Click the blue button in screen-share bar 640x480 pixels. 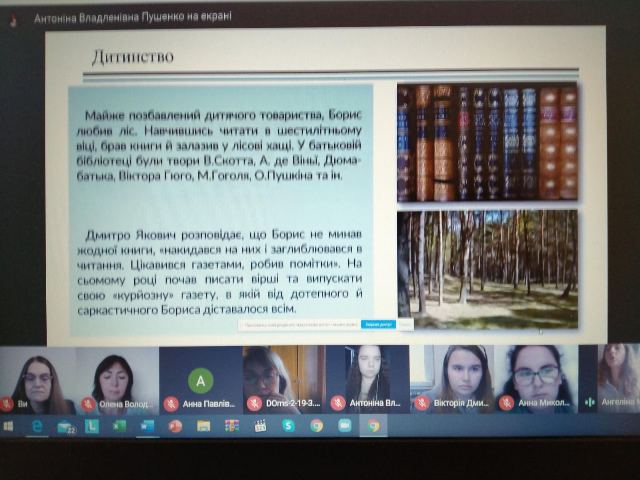(378, 324)
